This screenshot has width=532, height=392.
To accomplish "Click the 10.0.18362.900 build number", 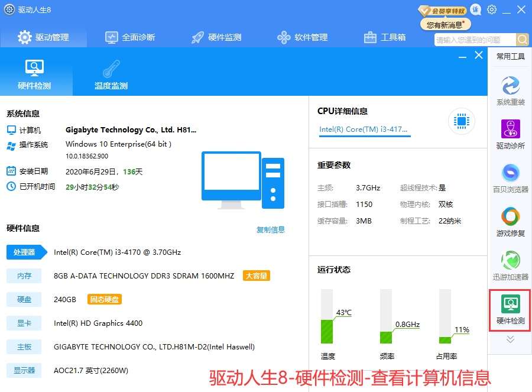I will 87,156.
